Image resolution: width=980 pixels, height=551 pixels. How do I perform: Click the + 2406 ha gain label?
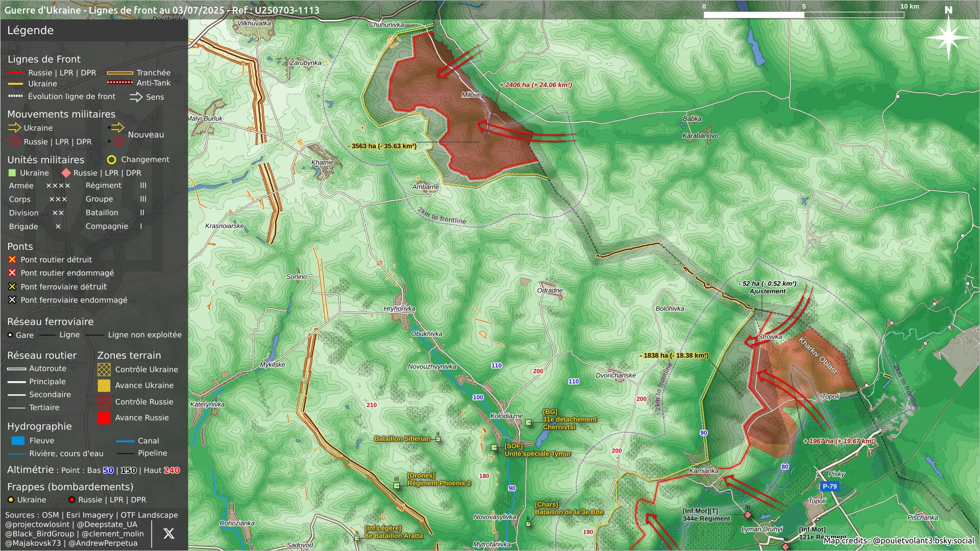535,85
